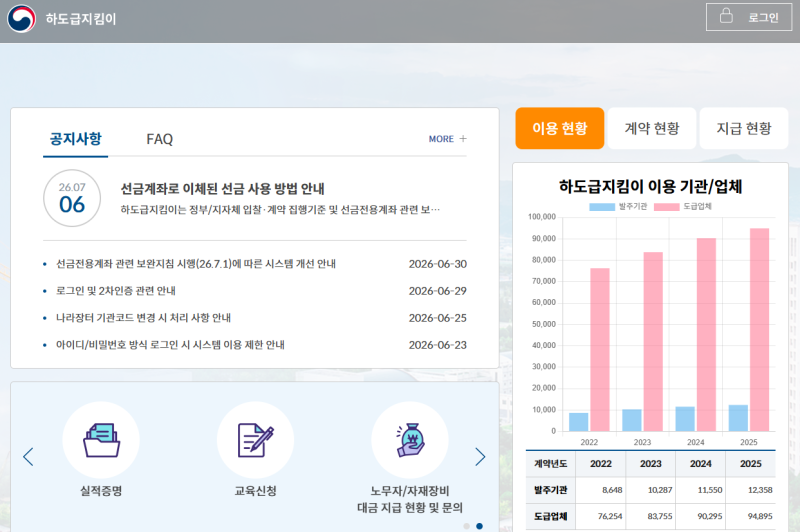Click the 26.07 06 date circle
The height and width of the screenshot is (532, 800).
72,198
